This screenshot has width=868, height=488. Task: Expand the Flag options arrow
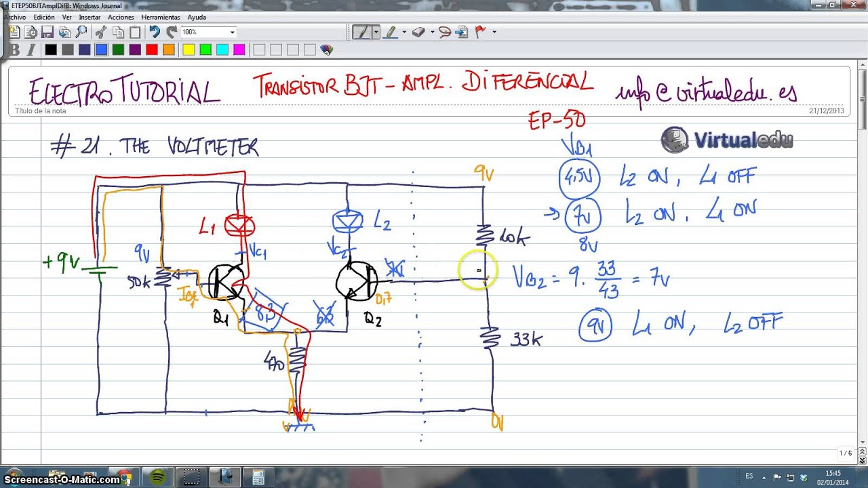pos(494,32)
